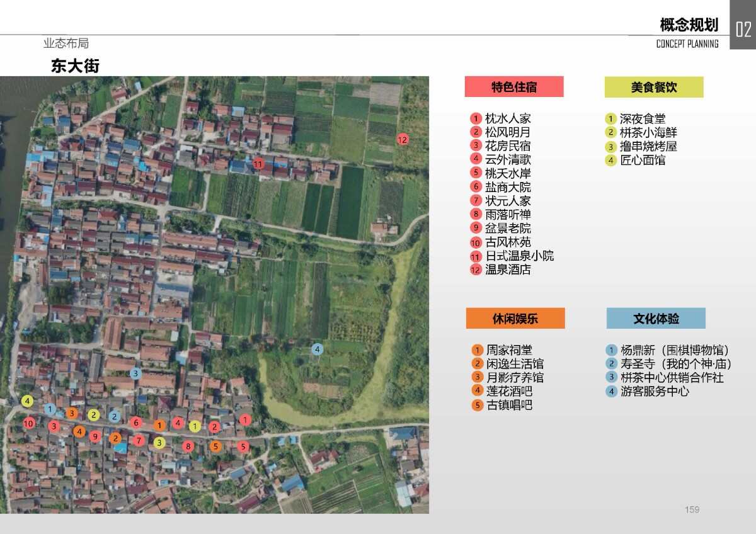
Task: Click orange marker 5 on the map
Action: tap(216, 446)
